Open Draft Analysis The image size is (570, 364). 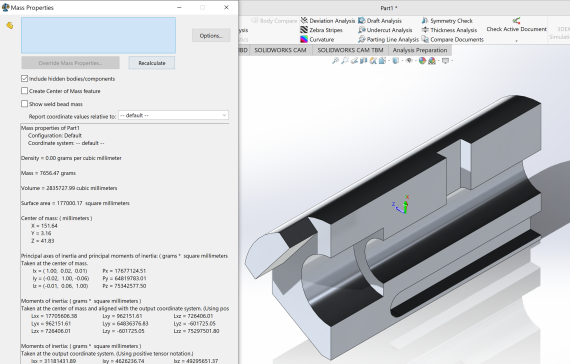(x=380, y=21)
